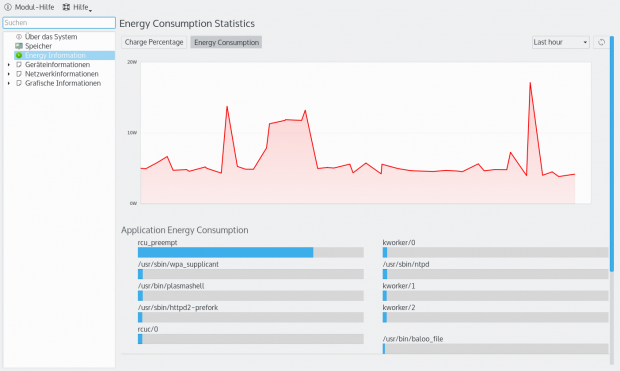Click the kworker/1 label
This screenshot has height=371, width=620.
point(399,286)
